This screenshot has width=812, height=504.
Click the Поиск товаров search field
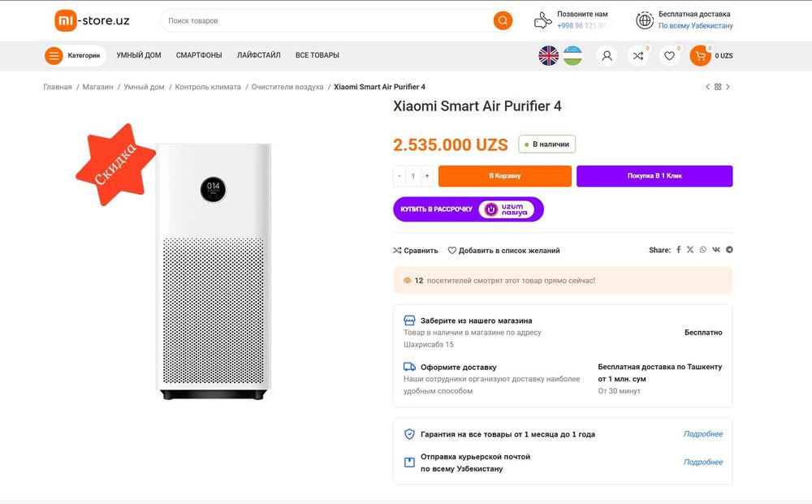(325, 20)
